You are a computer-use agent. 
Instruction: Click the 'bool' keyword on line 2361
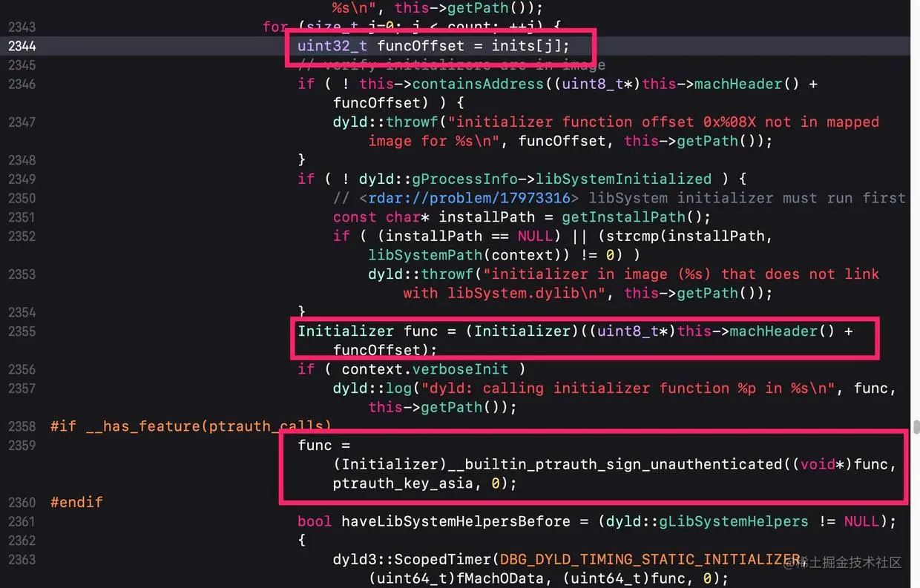coord(315,521)
